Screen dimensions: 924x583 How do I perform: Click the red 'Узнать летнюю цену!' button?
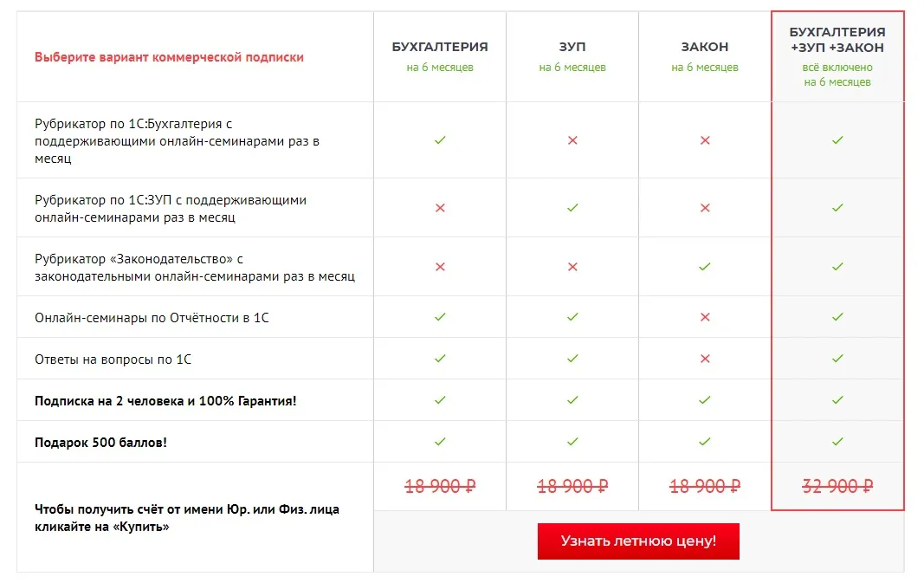638,541
